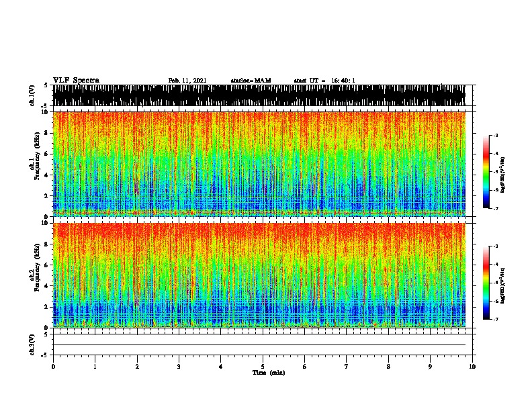Click the ch.1 "Frequency (kHz)" axis label
532x411 pixels.
tap(38, 157)
